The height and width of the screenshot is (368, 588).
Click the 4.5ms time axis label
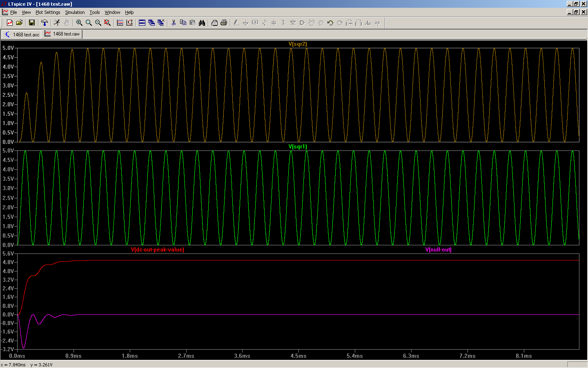coord(298,356)
